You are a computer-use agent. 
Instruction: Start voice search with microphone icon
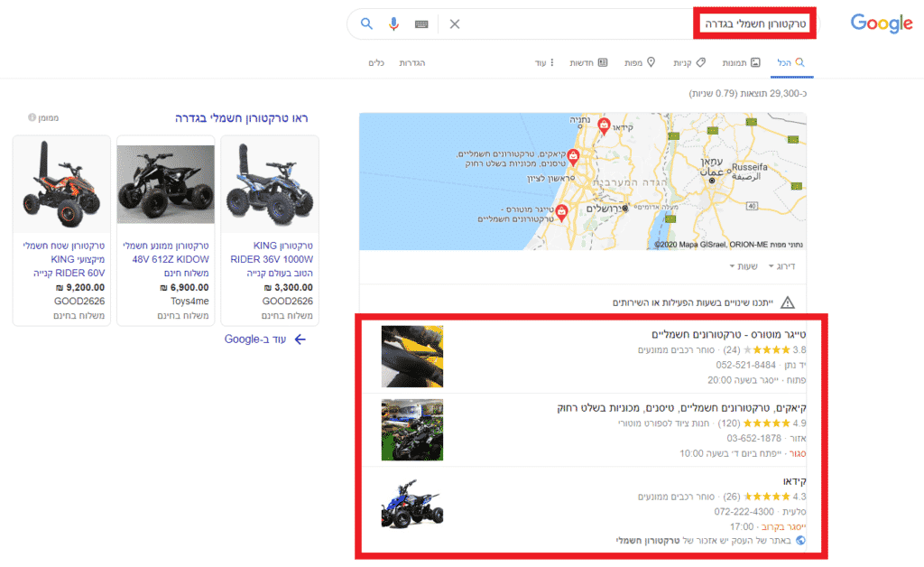[393, 24]
